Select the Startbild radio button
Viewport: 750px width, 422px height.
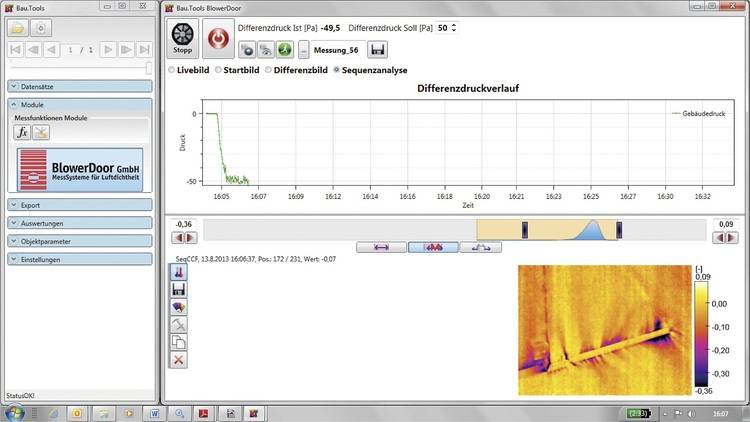click(x=217, y=70)
